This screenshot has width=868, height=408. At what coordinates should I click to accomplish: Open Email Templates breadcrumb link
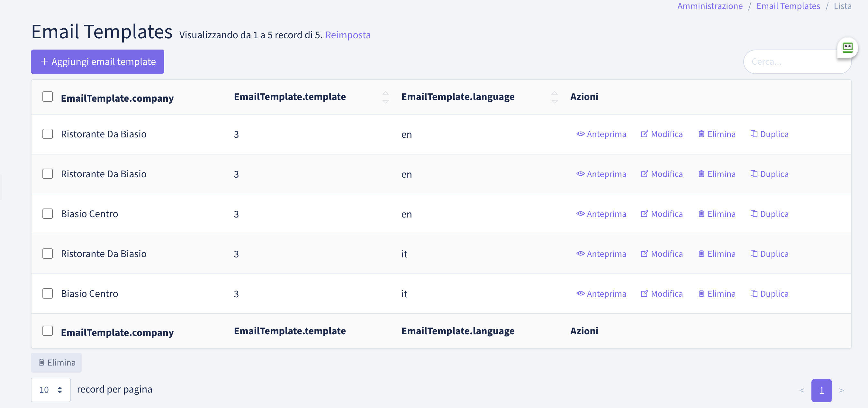coord(788,6)
